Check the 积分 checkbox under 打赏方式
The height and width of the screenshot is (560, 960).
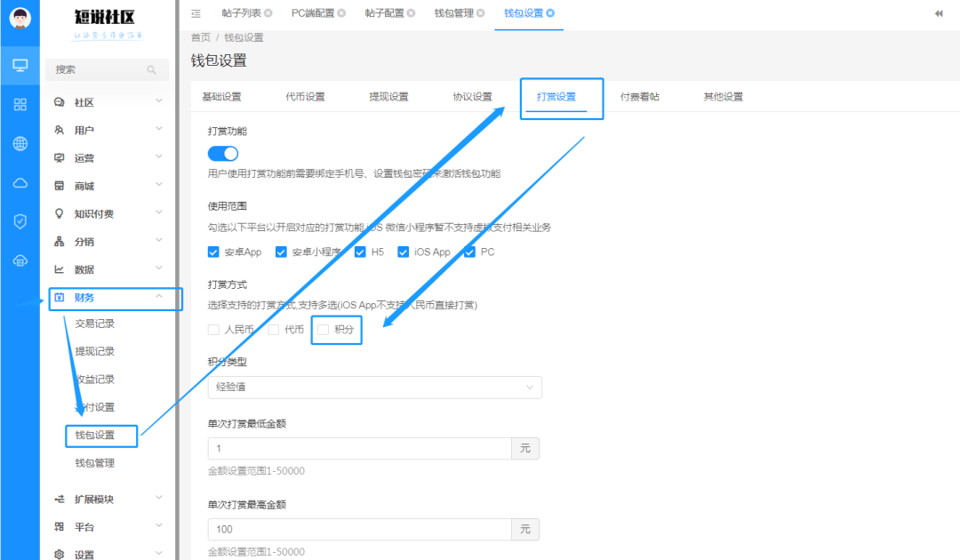pos(324,329)
